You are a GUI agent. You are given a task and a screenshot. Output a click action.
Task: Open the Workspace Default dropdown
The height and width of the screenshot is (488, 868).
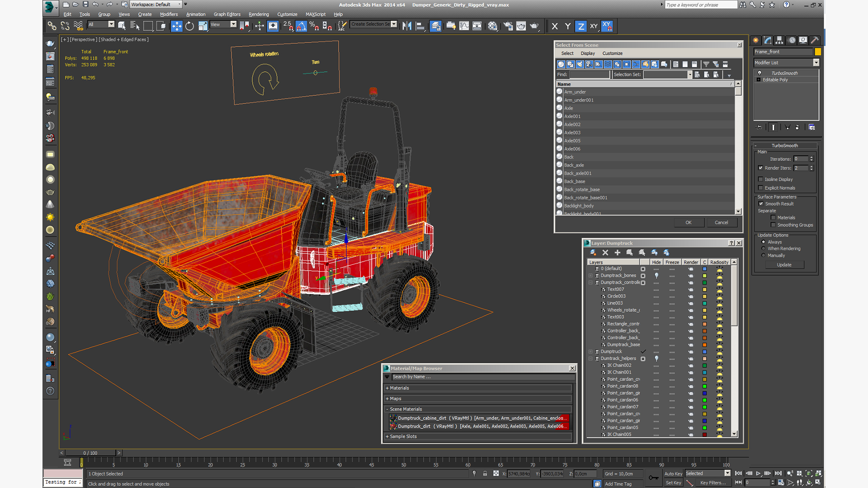tap(156, 5)
